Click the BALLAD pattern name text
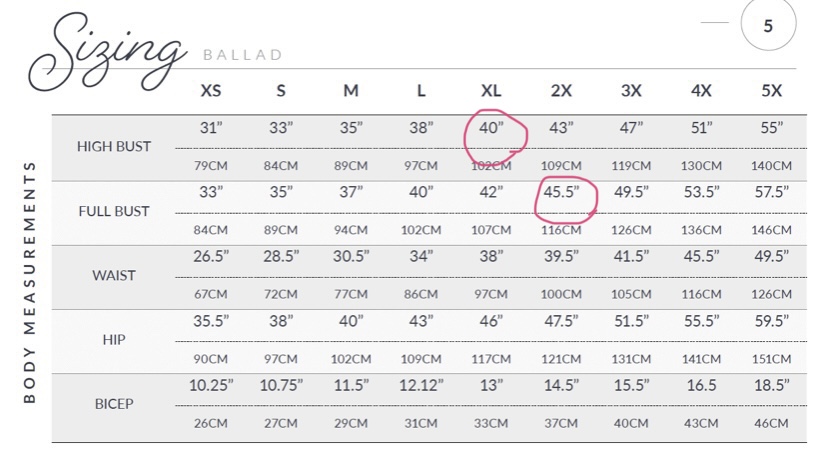Screen dimensions: 824x452 pyautogui.click(x=243, y=55)
